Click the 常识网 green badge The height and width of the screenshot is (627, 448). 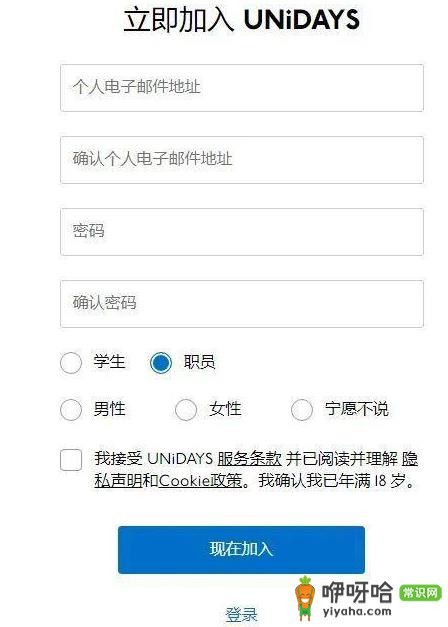click(420, 593)
